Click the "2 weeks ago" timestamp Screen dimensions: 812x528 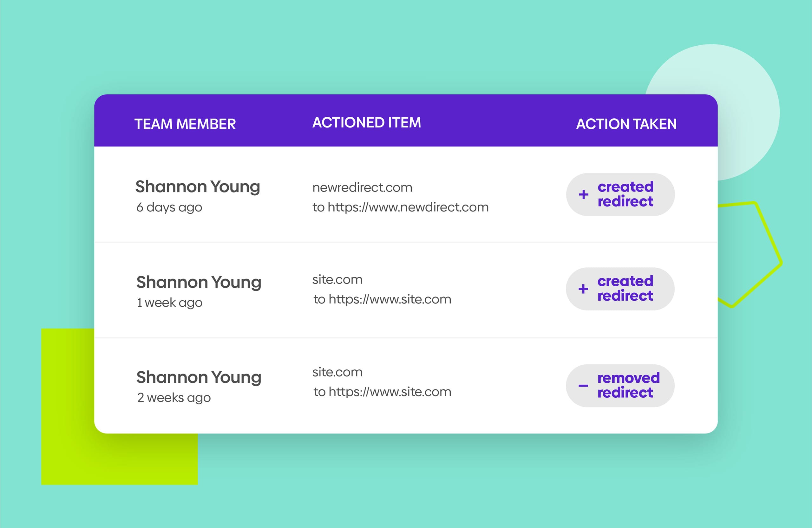click(x=174, y=398)
